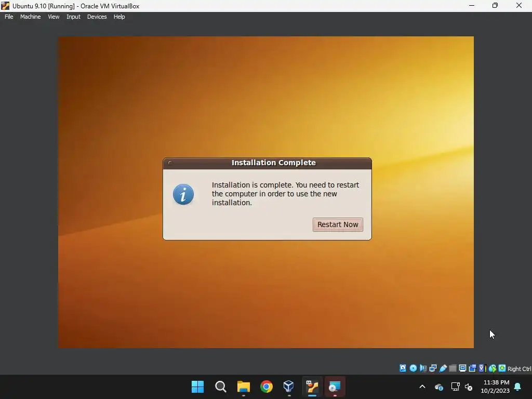This screenshot has height=399, width=532.
Task: Open File Explorer from the taskbar
Action: click(244, 387)
